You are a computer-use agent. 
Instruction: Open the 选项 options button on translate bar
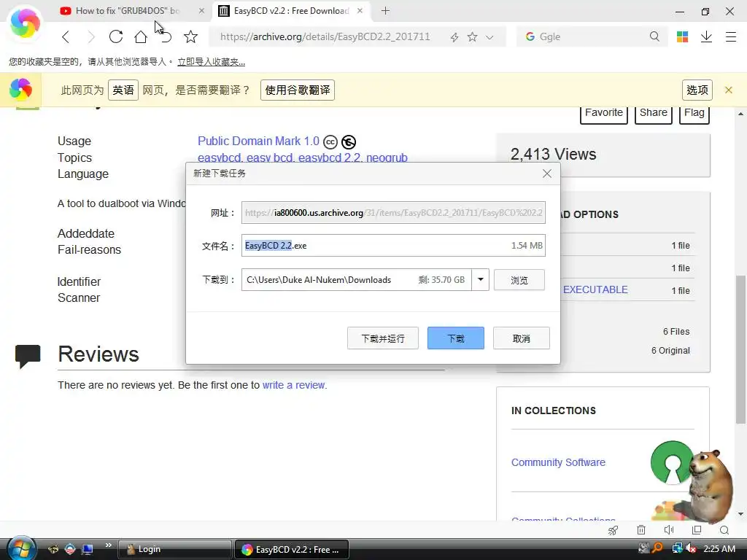[697, 90]
